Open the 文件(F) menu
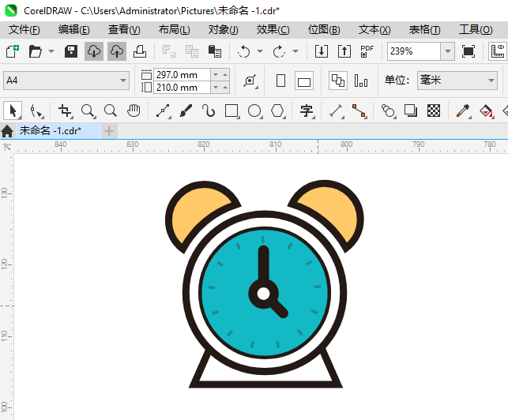This screenshot has width=508, height=420. pos(24,30)
